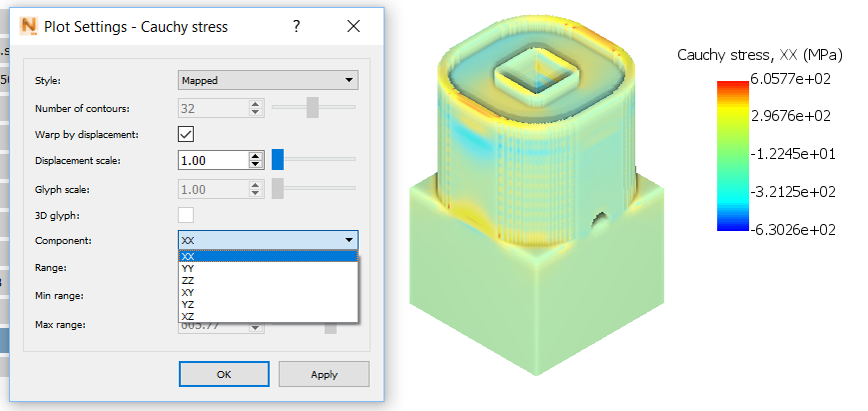Screen dimensions: 868x411
Task: Click the Cauchy stress, XX (MPa) legend title
Action: [760, 55]
